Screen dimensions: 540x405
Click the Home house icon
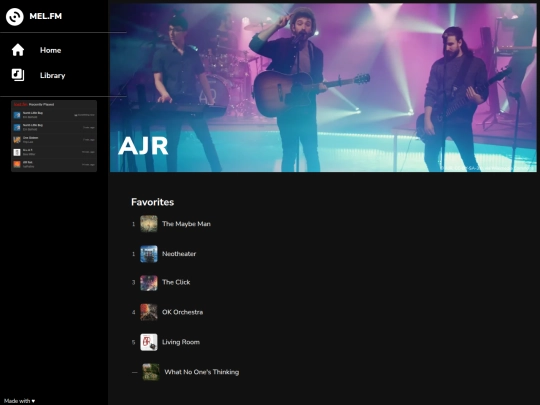pos(18,50)
